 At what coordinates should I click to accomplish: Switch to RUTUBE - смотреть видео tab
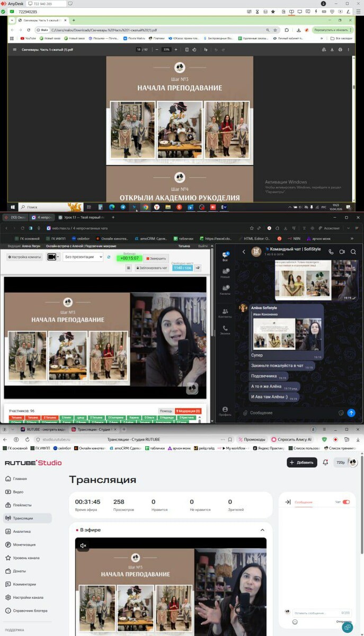point(43,429)
